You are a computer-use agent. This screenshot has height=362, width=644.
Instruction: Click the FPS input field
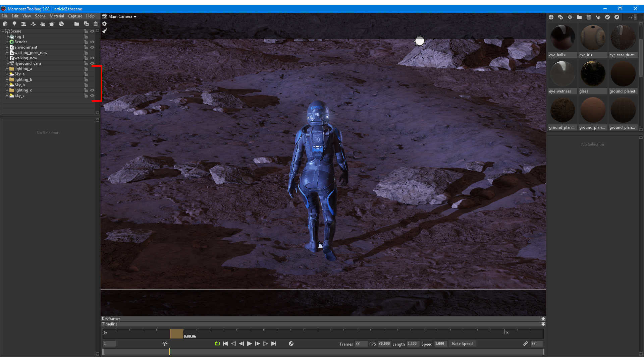pyautogui.click(x=384, y=344)
